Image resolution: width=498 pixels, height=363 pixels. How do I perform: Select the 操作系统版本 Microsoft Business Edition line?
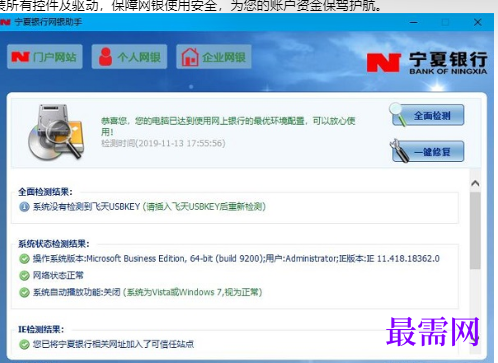tap(236, 258)
